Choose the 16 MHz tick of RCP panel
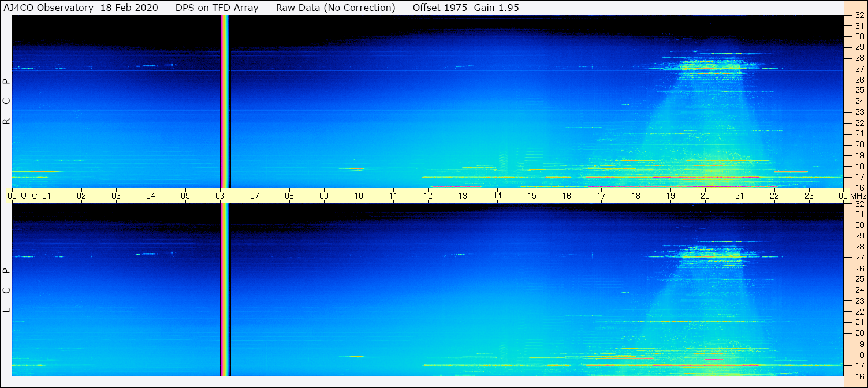The width and height of the screenshot is (868, 388). (x=859, y=188)
